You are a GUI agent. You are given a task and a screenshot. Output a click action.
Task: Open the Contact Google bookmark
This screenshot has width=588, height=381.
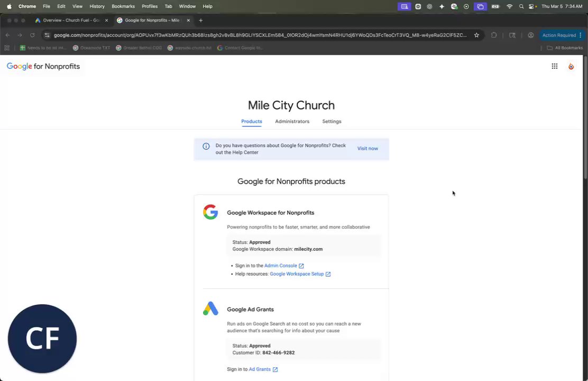(240, 48)
